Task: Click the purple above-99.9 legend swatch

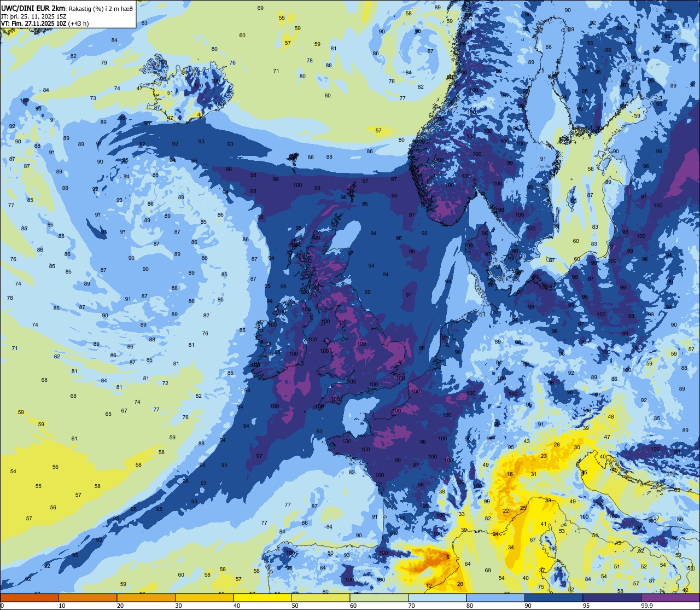Action: (670, 597)
